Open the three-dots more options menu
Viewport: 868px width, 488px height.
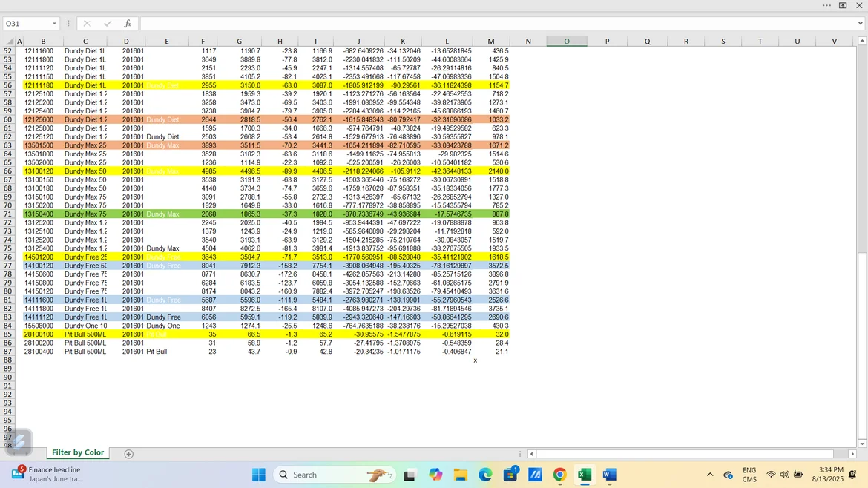(826, 5)
